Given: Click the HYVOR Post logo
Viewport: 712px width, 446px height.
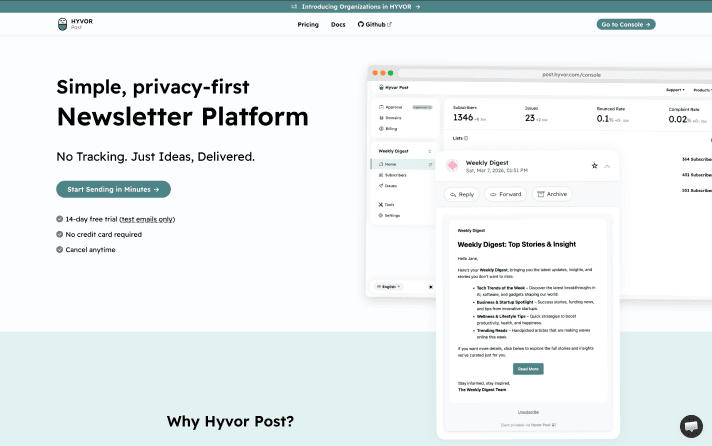Looking at the screenshot, I should (x=75, y=24).
